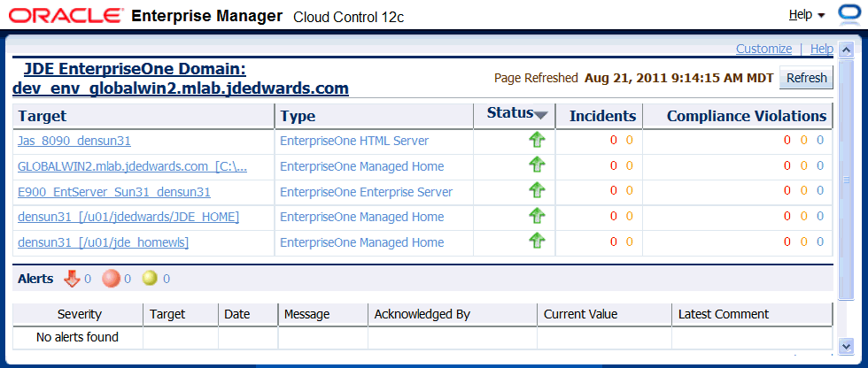Click the Oracle oval icon at top right
868x368 pixels.
(848, 16)
